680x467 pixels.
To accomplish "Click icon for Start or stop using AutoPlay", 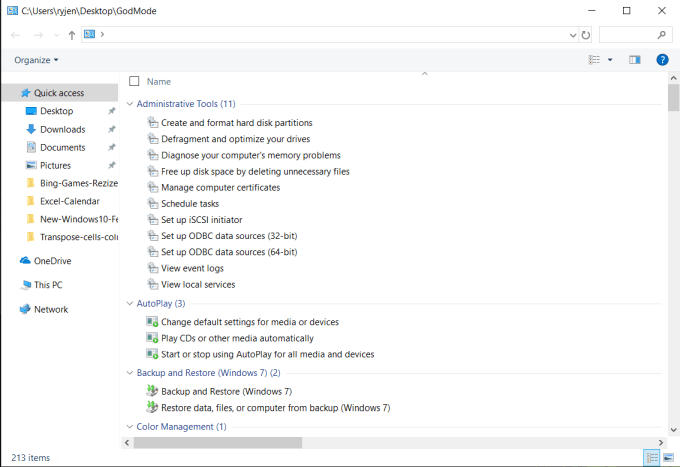I will point(152,354).
